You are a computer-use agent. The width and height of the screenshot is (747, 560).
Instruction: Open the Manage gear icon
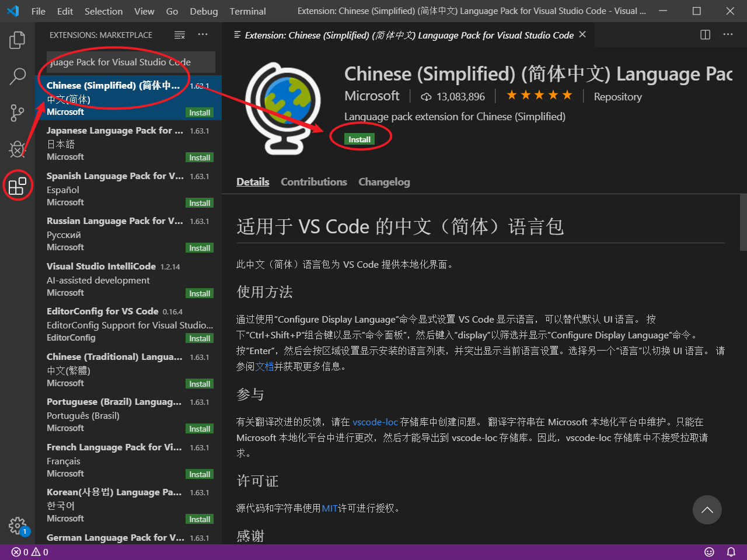[18, 526]
